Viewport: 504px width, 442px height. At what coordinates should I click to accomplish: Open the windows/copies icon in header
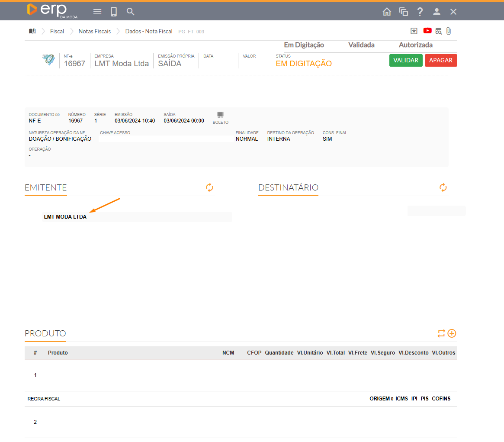[403, 12]
